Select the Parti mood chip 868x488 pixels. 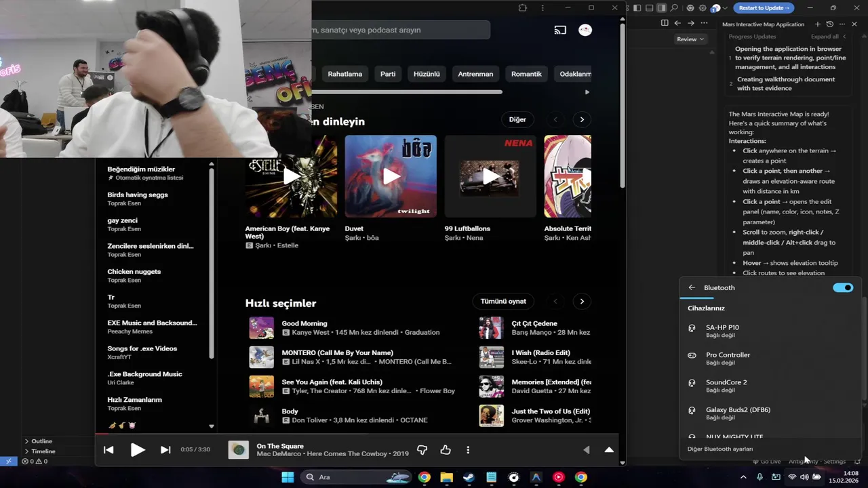(x=388, y=74)
